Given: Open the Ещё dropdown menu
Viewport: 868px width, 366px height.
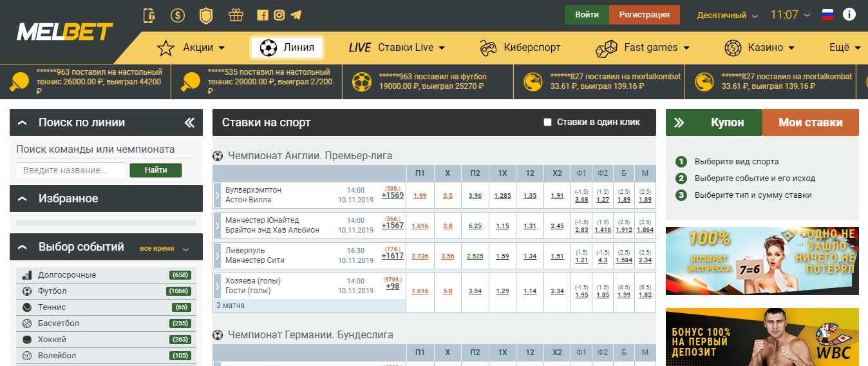Looking at the screenshot, I should coord(845,48).
